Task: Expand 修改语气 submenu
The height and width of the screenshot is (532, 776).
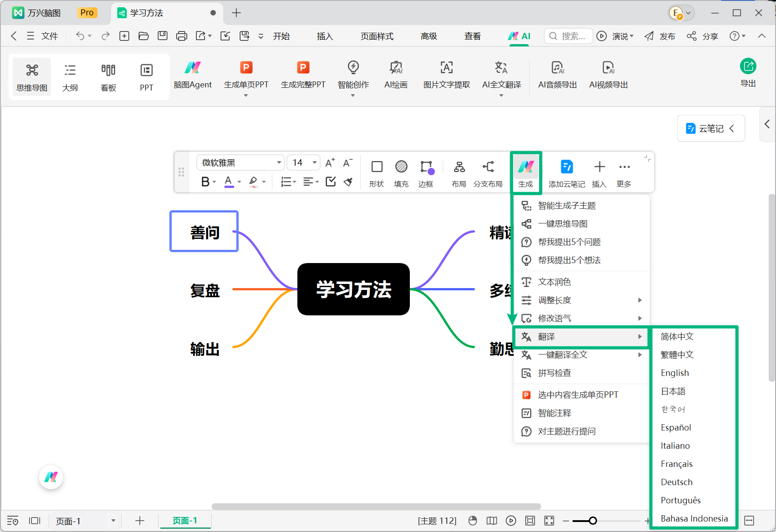Action: point(582,318)
